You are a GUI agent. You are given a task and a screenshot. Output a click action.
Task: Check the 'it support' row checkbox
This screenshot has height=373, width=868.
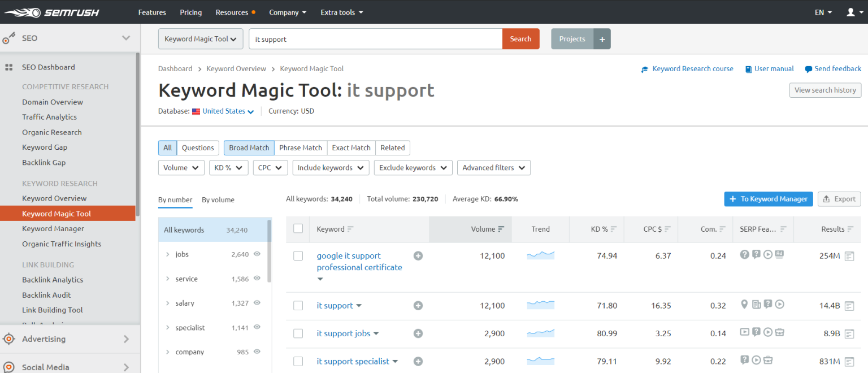(298, 306)
